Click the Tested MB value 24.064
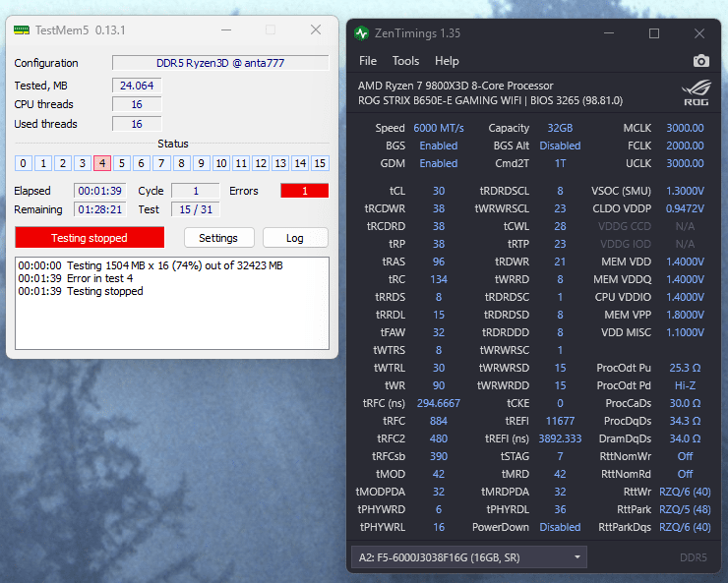Screen dimensions: 728x583 coord(137,86)
